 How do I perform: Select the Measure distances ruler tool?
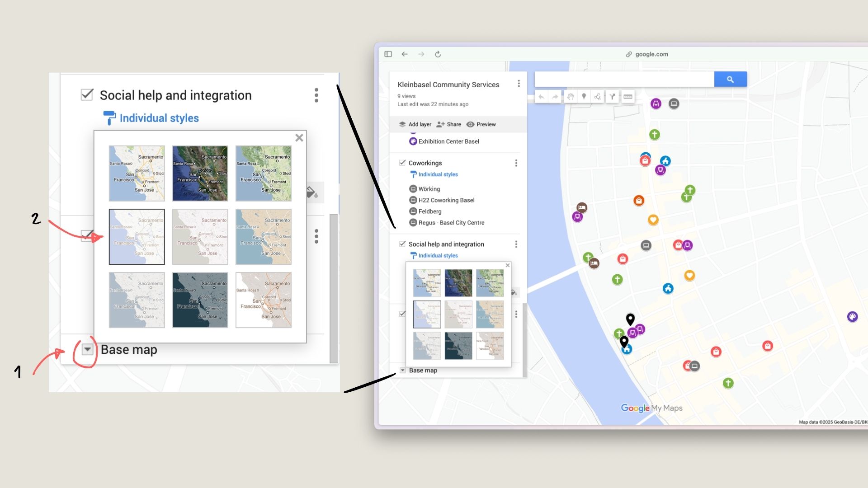click(628, 97)
